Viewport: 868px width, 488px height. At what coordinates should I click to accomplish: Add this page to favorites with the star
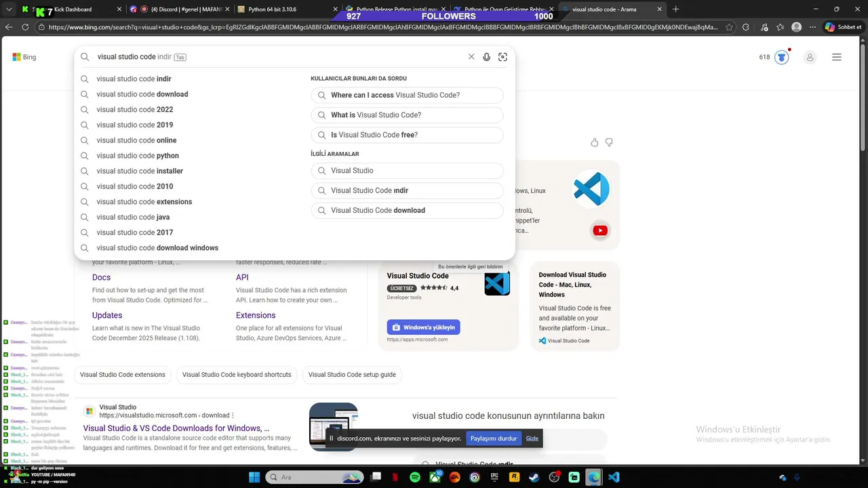(729, 27)
